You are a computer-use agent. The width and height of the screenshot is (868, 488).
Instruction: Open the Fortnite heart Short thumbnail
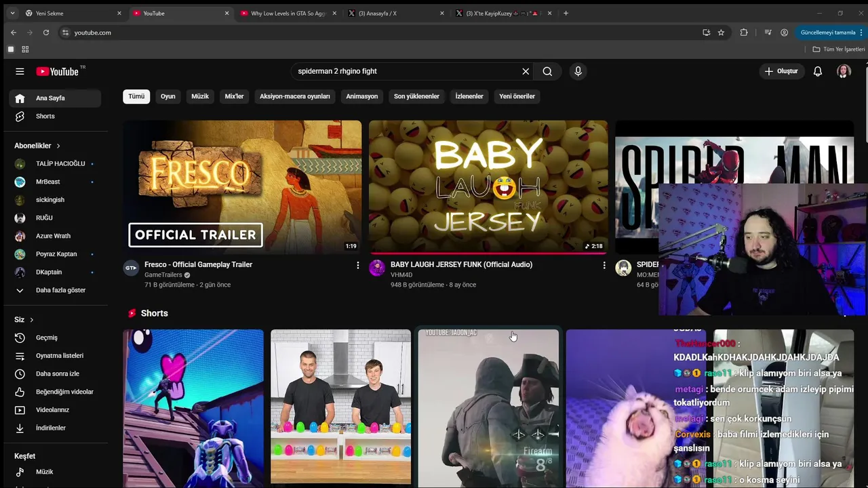point(193,408)
